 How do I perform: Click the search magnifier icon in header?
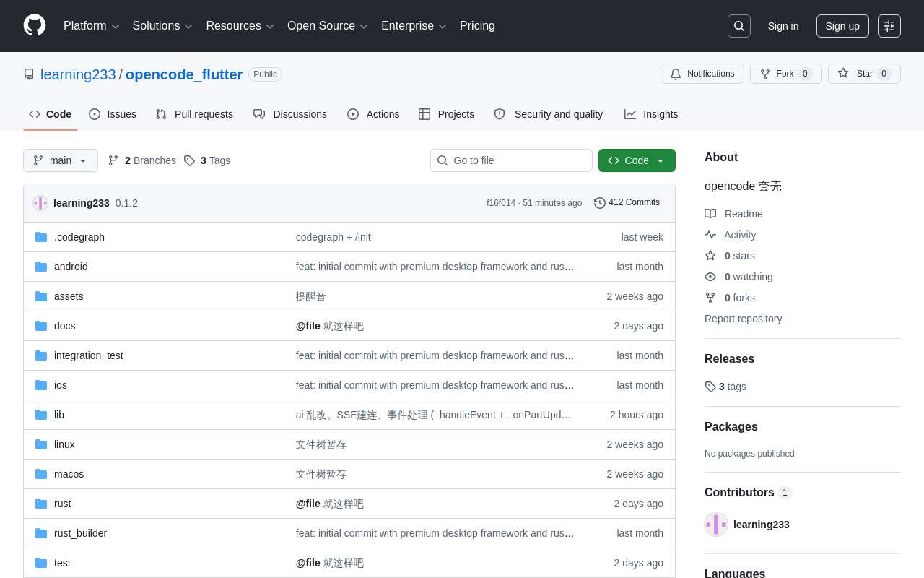(x=739, y=26)
